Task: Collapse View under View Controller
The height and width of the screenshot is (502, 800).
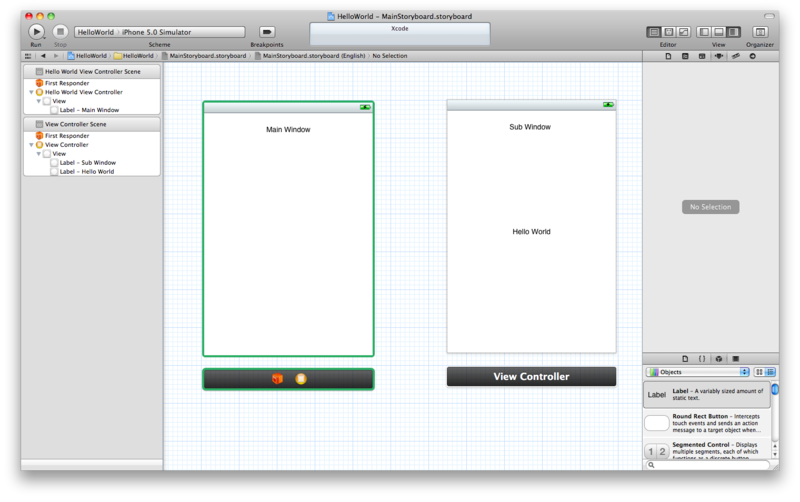Action: pyautogui.click(x=38, y=154)
